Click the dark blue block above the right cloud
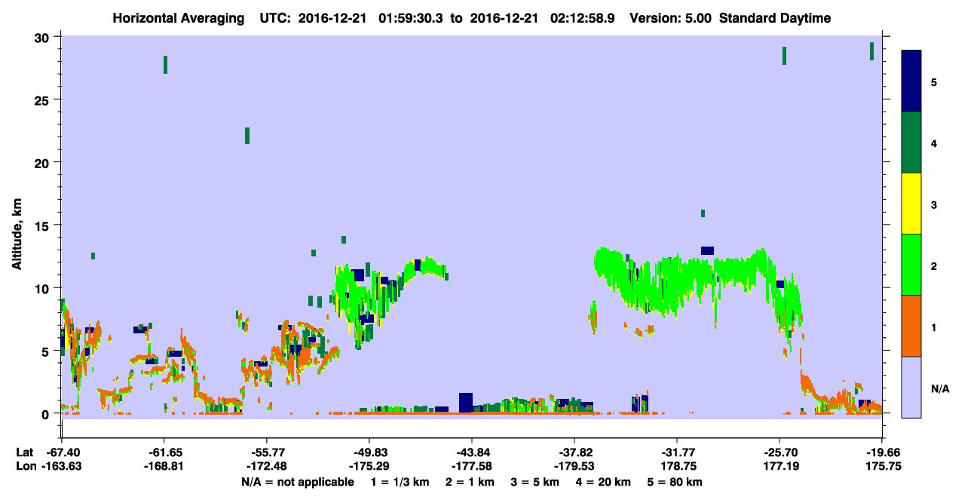The width and height of the screenshot is (980, 503). [707, 250]
